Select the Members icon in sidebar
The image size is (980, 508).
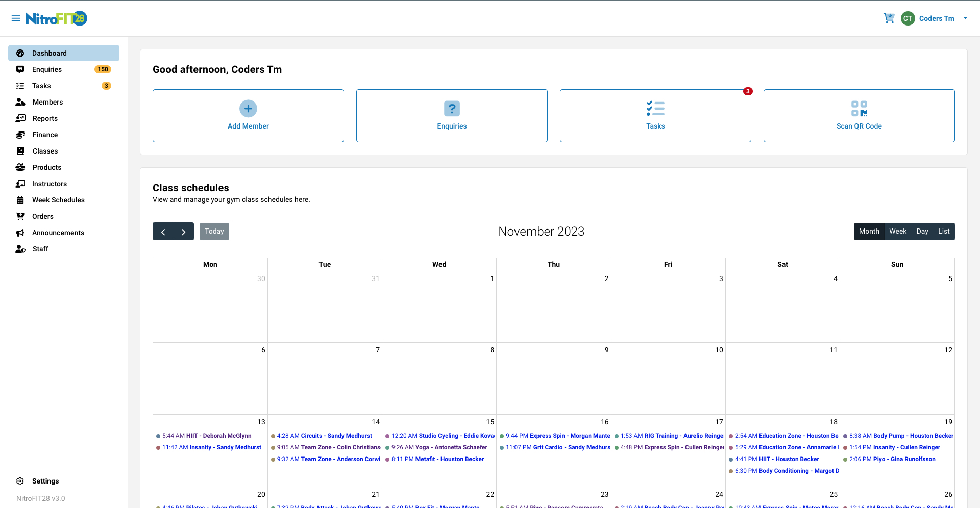point(20,102)
